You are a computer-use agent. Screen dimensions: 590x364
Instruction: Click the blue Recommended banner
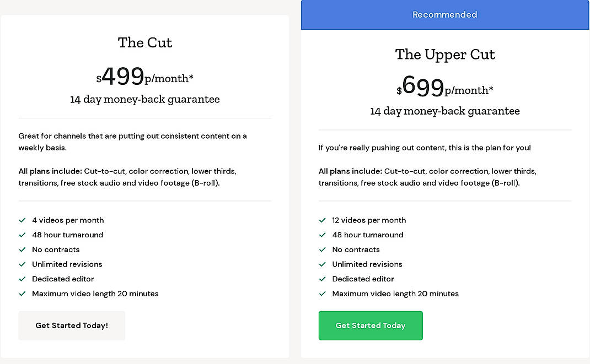coord(444,15)
